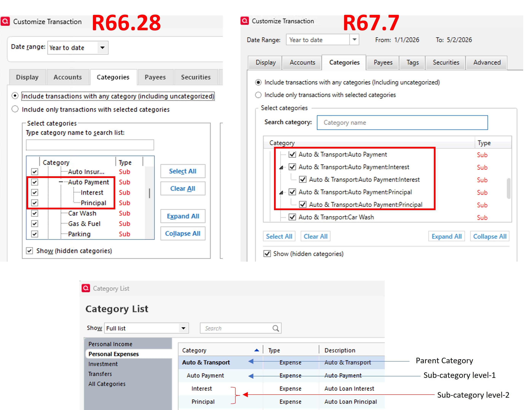Select 'Include only transactions with selected categories' right radio
Viewport: 532px width, 410px height.
(x=258, y=95)
